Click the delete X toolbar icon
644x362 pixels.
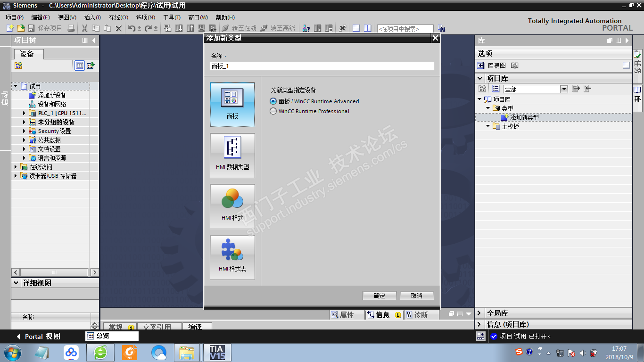point(119,28)
